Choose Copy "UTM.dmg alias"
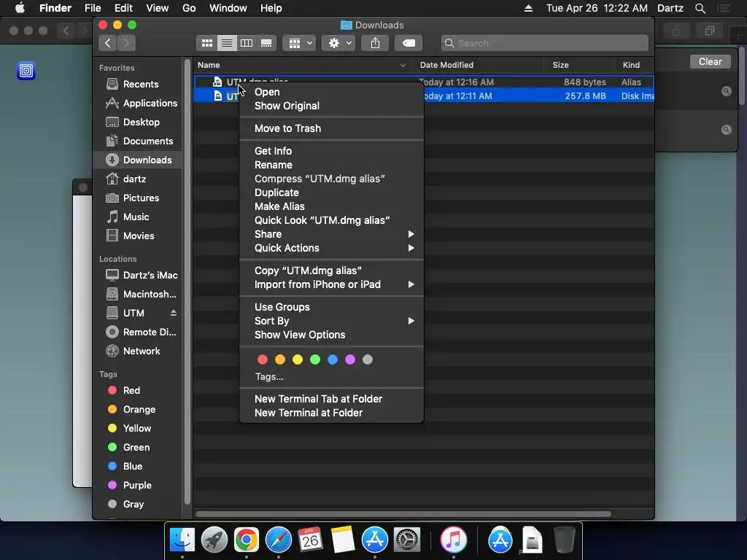The image size is (747, 560). pyautogui.click(x=331, y=271)
